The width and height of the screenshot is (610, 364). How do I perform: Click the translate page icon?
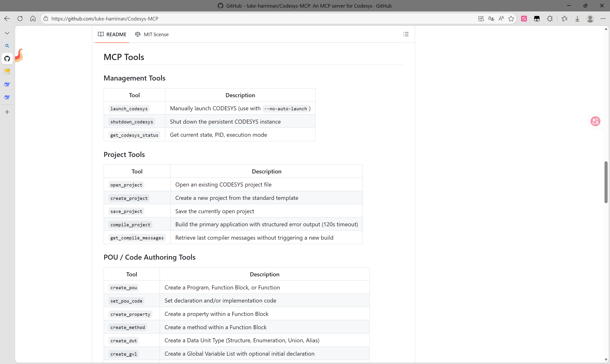[491, 19]
